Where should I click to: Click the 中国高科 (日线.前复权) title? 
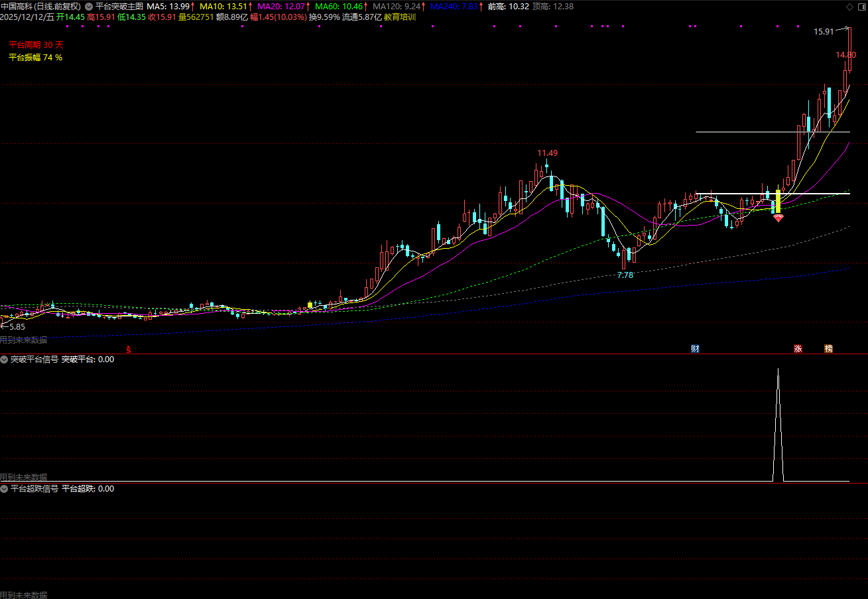point(41,7)
